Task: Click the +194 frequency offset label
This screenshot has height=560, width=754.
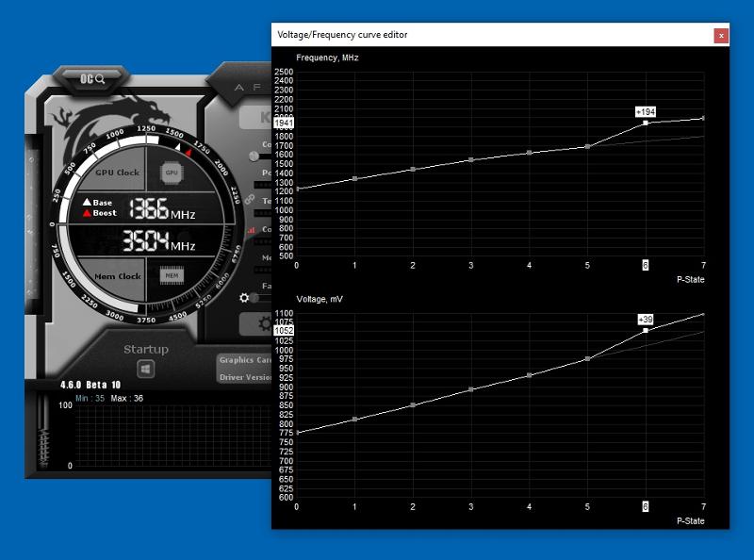Action: click(x=644, y=110)
